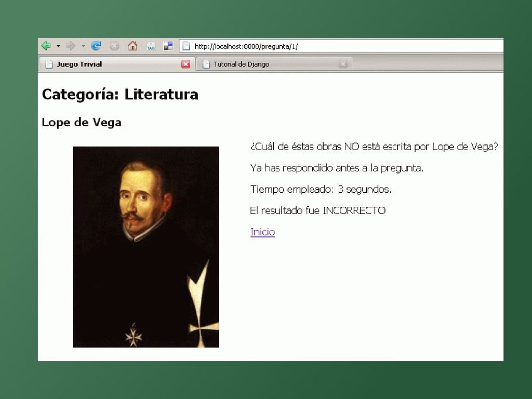Click the TAG toolbar icon
Viewport: 532px width, 399px height.
[x=151, y=46]
